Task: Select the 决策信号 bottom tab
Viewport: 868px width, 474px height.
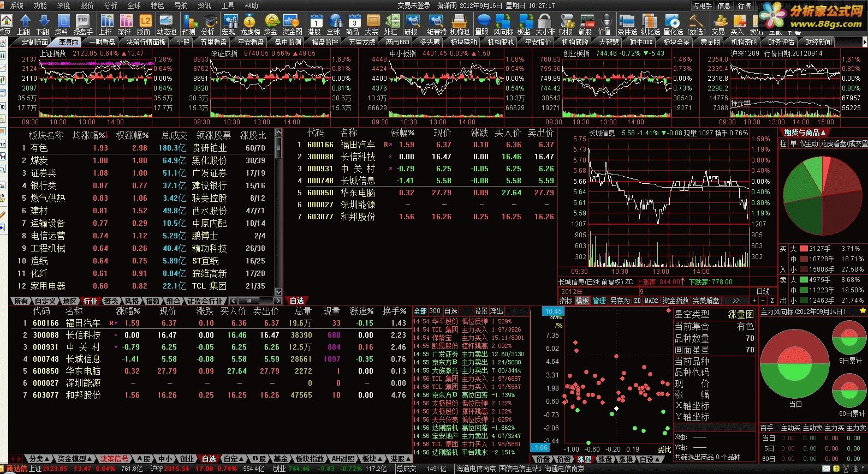Action: point(114,459)
